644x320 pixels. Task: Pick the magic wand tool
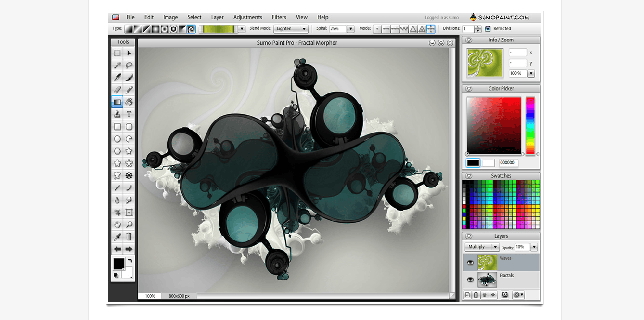click(117, 65)
